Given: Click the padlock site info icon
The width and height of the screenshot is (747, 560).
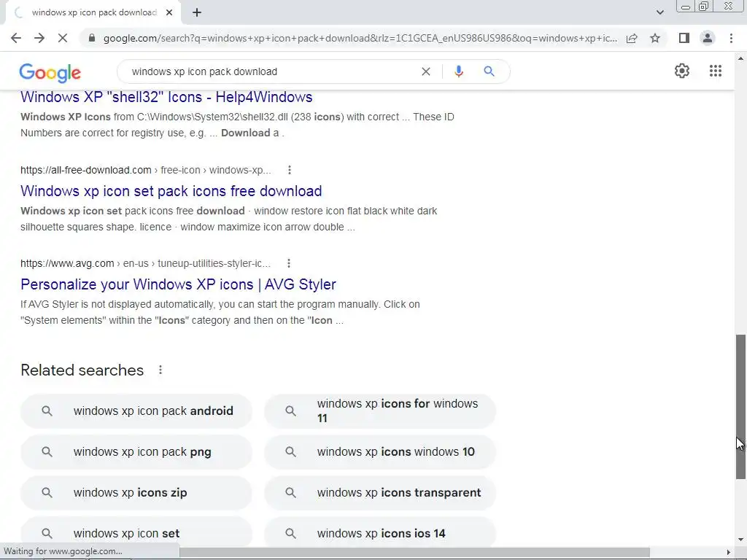Looking at the screenshot, I should point(92,38).
